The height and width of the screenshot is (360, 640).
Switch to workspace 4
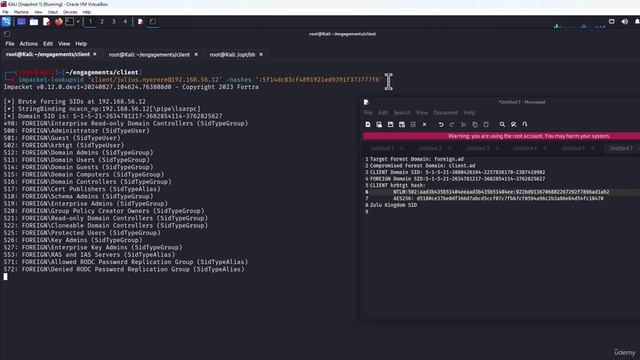(x=125, y=22)
